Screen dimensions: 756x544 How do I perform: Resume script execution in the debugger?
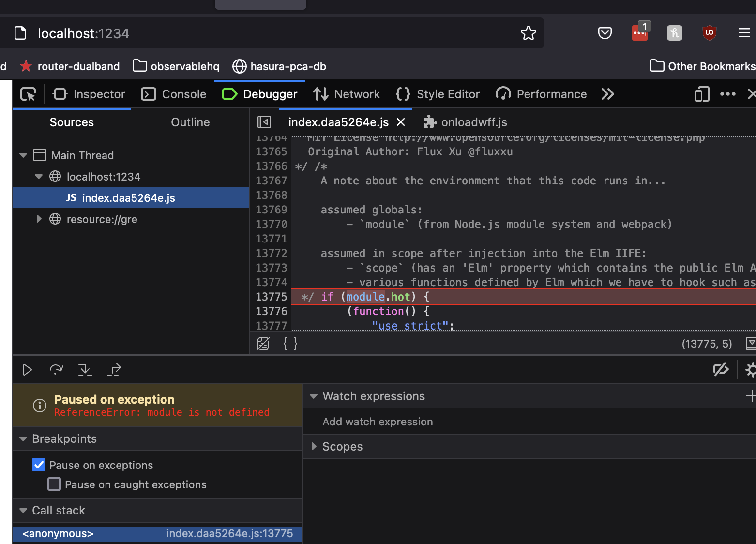coord(27,369)
